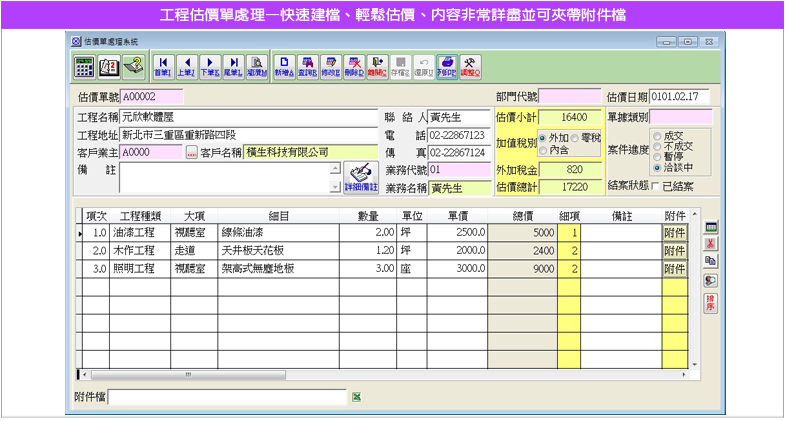
Task: Open customer lookup (...) button next to A0000
Action: tap(191, 153)
